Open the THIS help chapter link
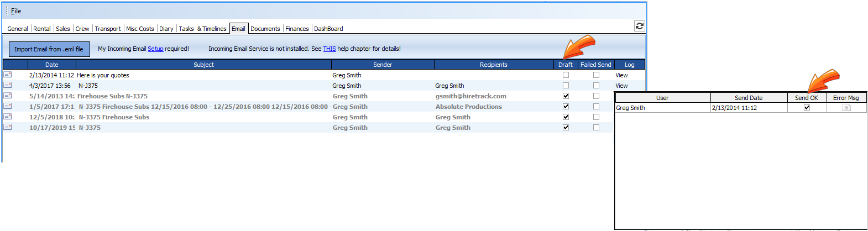868x231 pixels. 329,49
